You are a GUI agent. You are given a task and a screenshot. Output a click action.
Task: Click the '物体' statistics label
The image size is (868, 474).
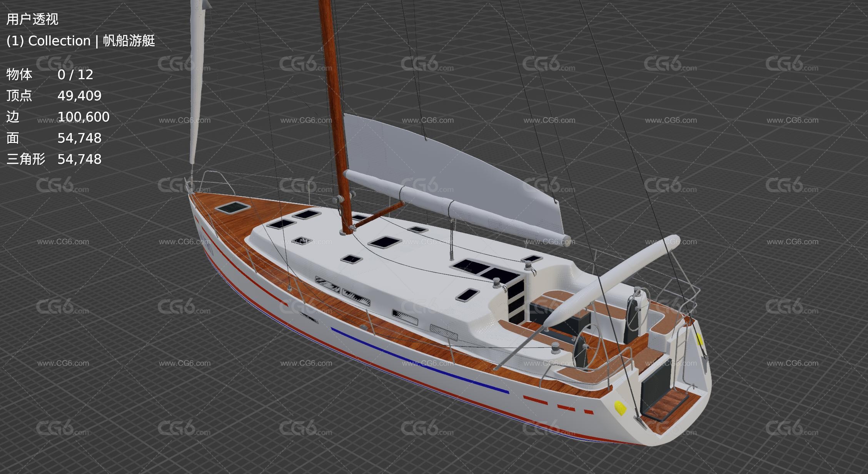pos(19,75)
